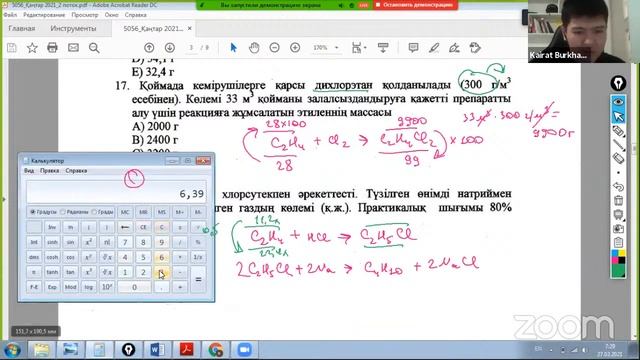Zoom in with the plus circle icon
The height and width of the screenshot is (360, 640).
(295, 48)
